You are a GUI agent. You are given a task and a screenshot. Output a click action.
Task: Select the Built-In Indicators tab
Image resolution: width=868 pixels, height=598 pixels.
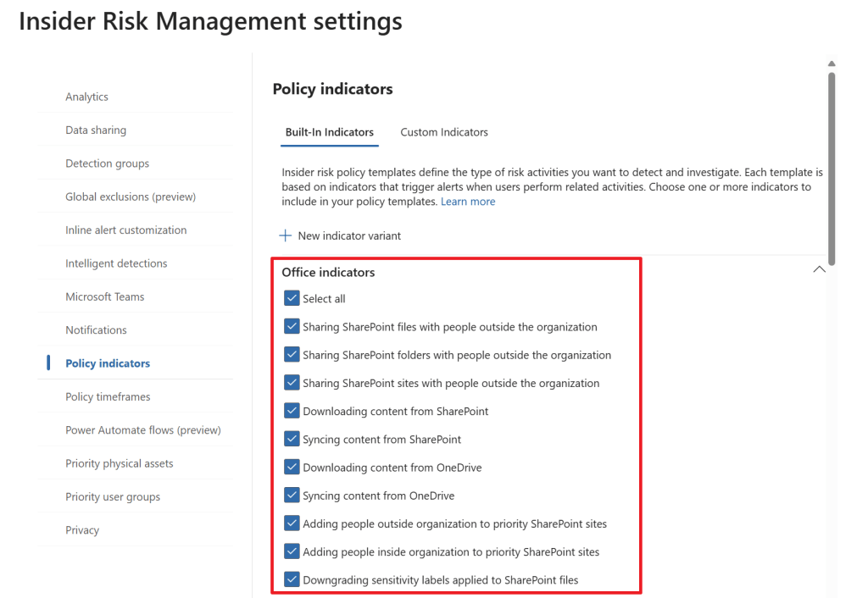[329, 132]
